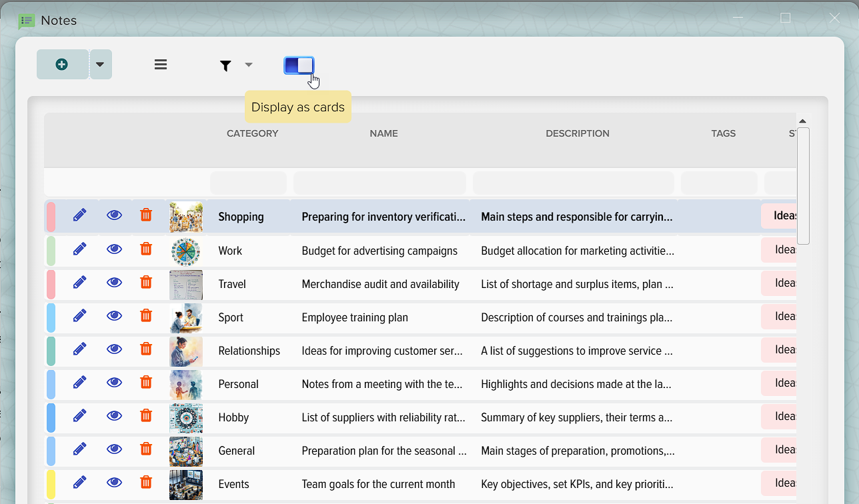View the Events note via eye icon
This screenshot has height=504, width=859.
click(x=115, y=482)
